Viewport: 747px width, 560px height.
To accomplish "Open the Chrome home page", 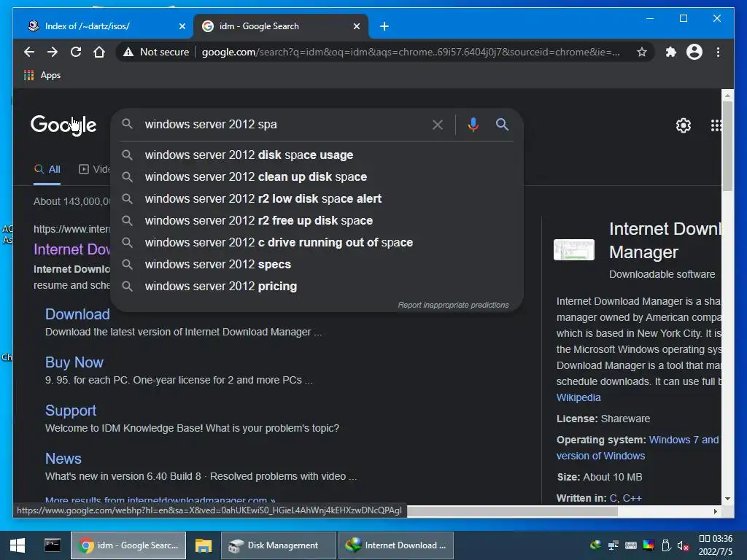I will point(99,52).
